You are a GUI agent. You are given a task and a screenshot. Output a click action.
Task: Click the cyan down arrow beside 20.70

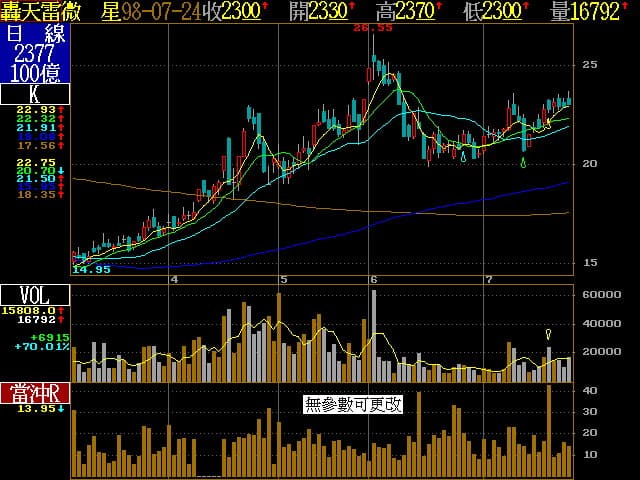pyautogui.click(x=61, y=170)
